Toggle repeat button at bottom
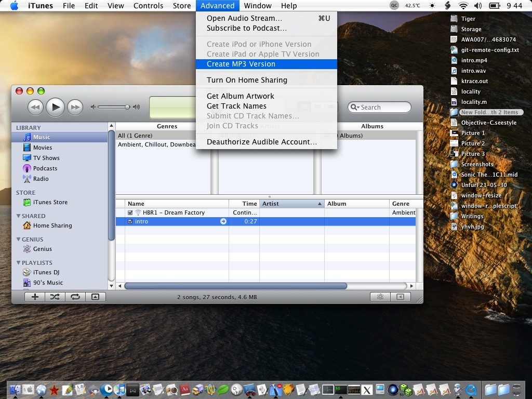Viewport: 532px width, 399px height. pos(75,297)
